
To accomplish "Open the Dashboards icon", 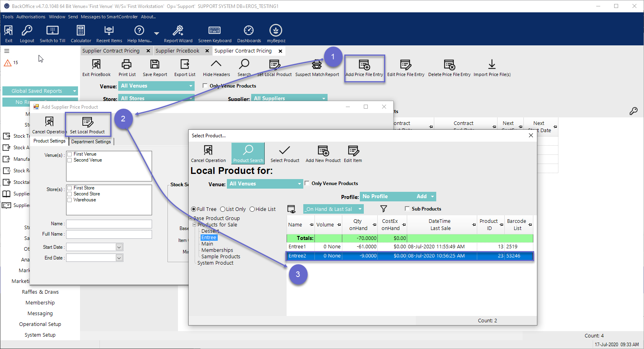I will [x=249, y=31].
